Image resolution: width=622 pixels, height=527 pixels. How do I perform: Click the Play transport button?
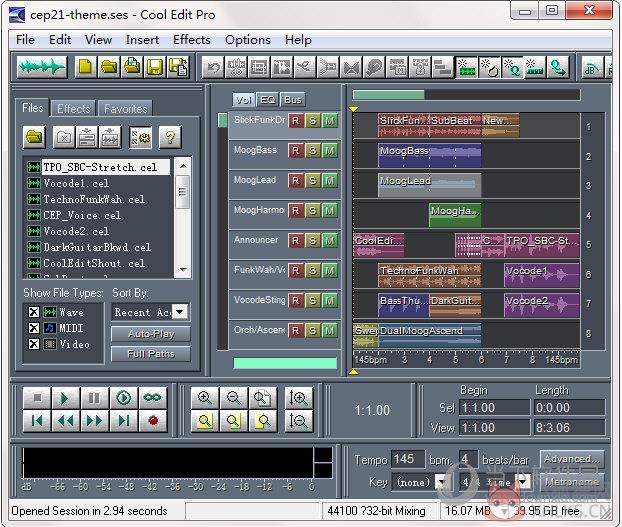tap(65, 397)
